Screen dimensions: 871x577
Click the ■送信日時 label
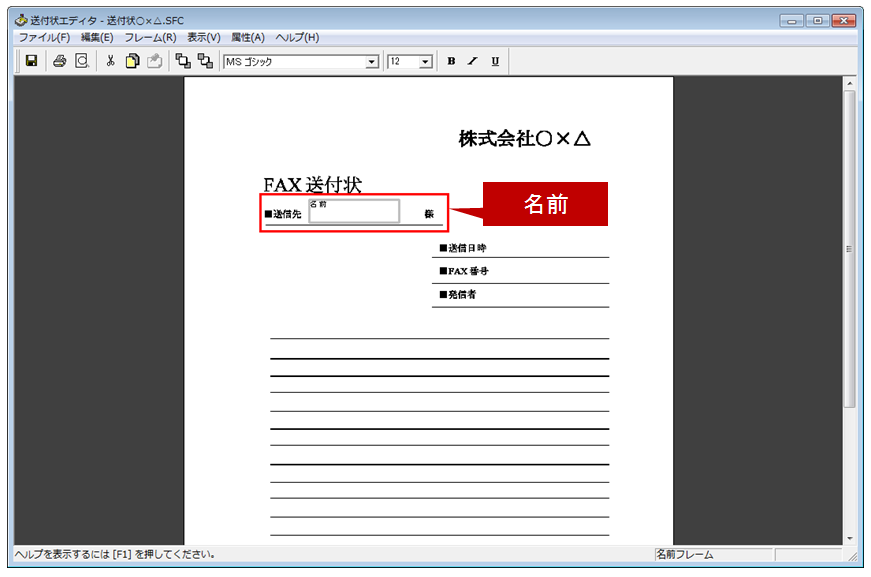pyautogui.click(x=463, y=248)
